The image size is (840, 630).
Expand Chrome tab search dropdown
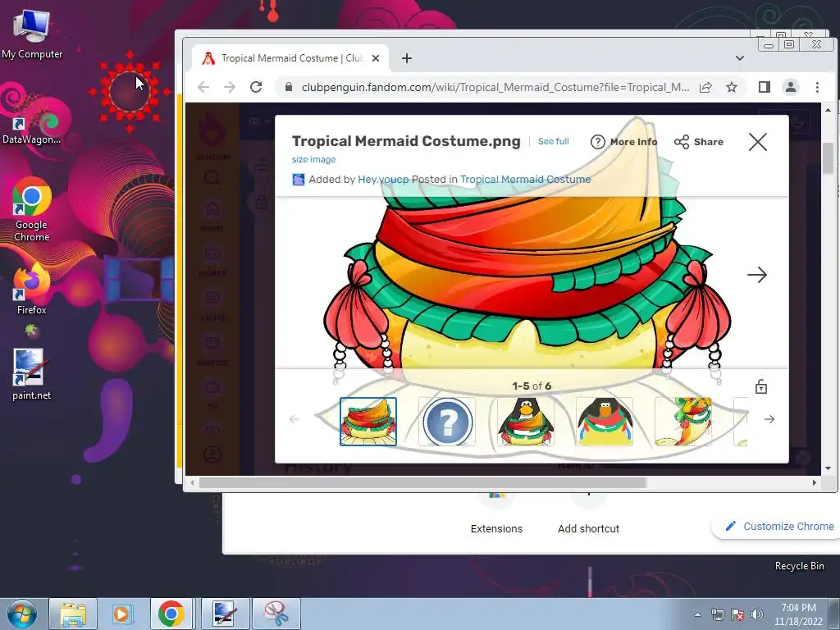click(x=739, y=58)
